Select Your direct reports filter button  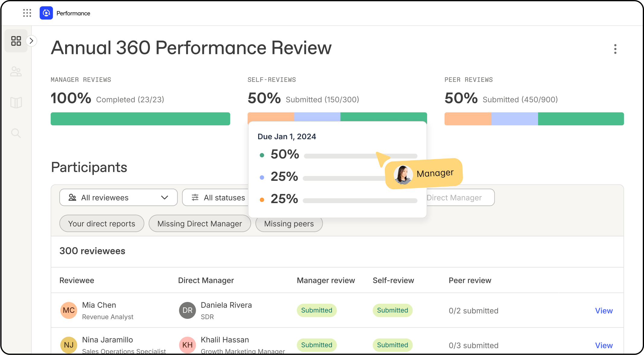pos(101,223)
